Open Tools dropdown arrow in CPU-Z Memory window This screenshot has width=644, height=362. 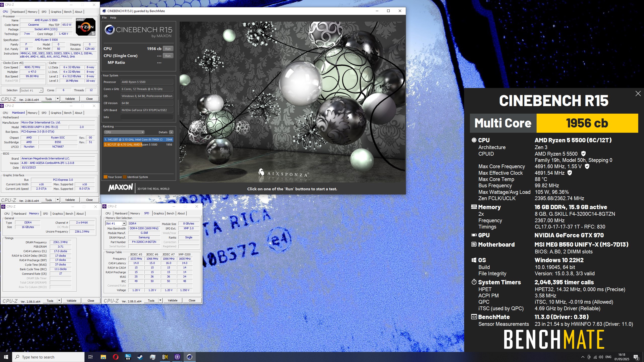(x=59, y=301)
